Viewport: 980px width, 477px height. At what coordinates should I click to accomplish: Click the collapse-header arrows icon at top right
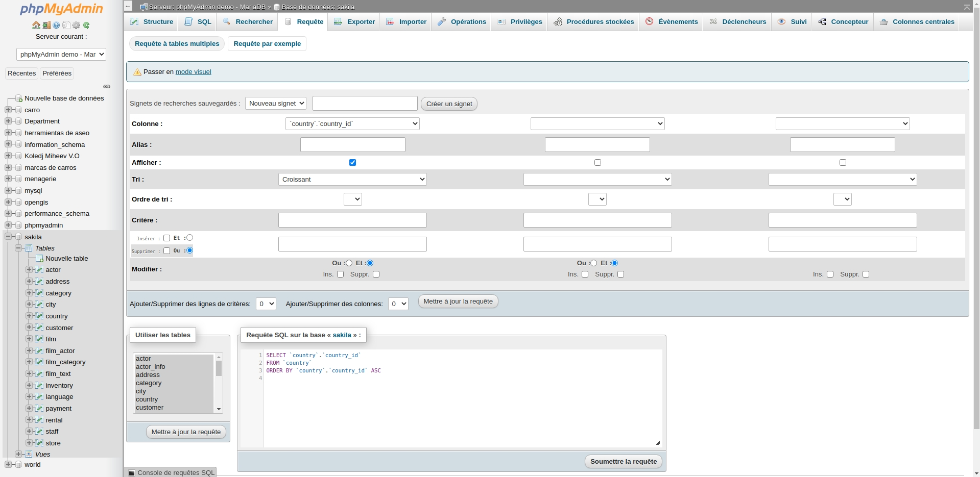point(967,7)
